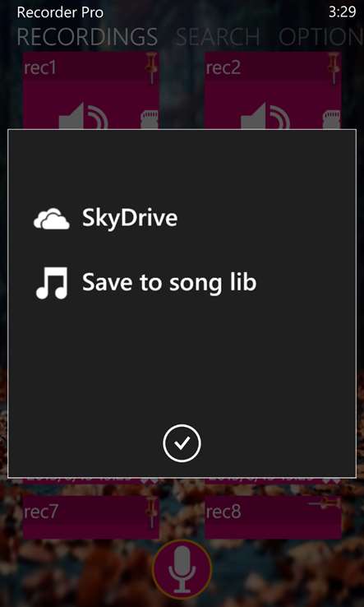The height and width of the screenshot is (607, 364).
Task: Confirm with the checkmark circle button
Action: tap(182, 443)
